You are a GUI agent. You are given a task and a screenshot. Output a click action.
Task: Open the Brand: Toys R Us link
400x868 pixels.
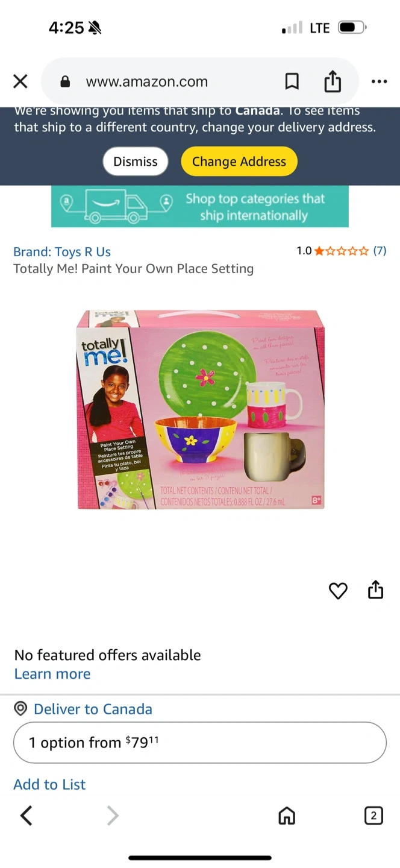[62, 252]
